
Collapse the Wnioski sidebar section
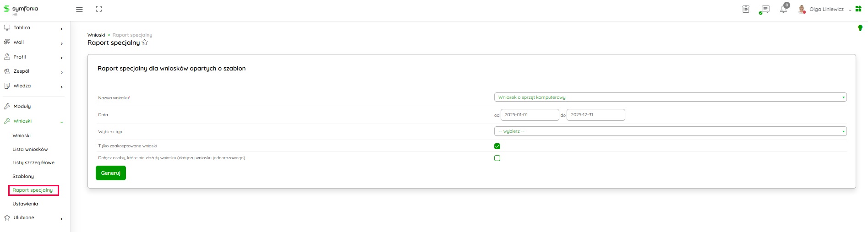tap(61, 122)
